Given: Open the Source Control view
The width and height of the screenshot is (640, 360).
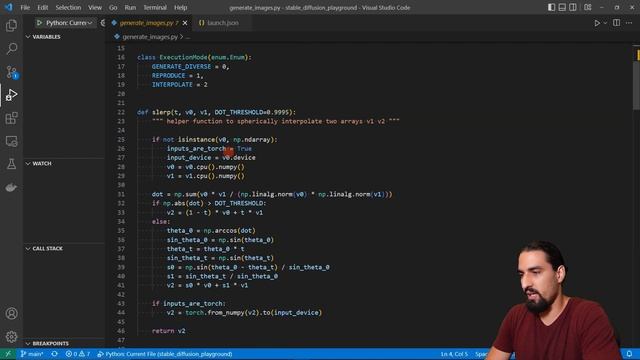Looking at the screenshot, I should coord(11,72).
